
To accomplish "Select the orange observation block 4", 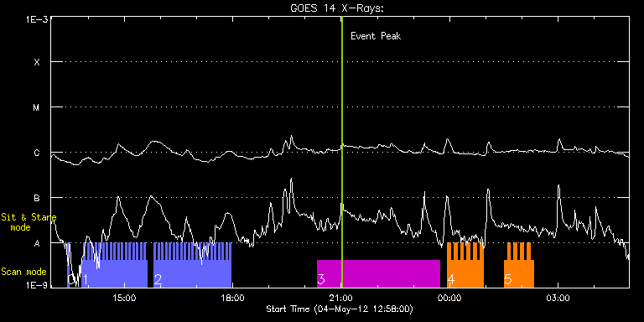I will (x=465, y=265).
